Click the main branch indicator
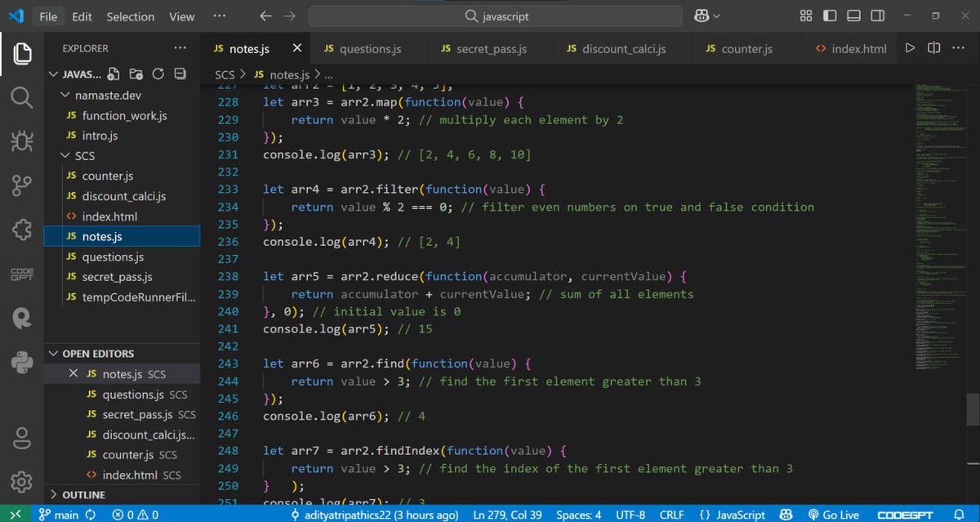Image resolution: width=980 pixels, height=522 pixels. pyautogui.click(x=59, y=515)
